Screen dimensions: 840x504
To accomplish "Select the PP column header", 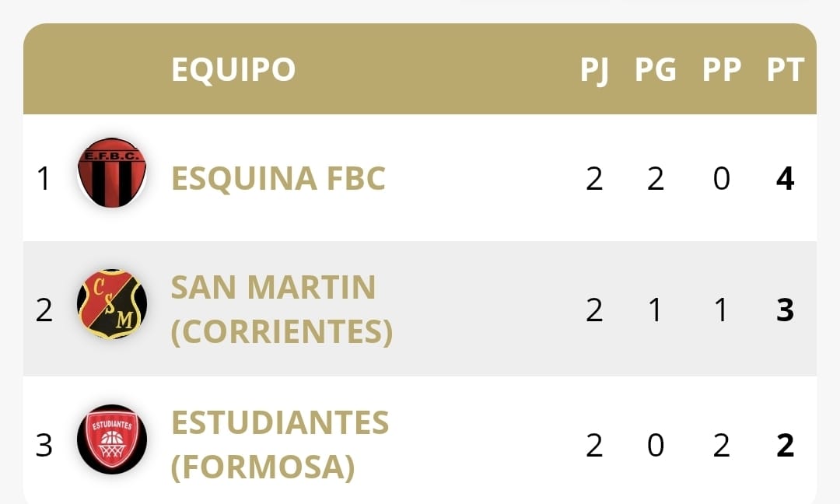I will 722,70.
